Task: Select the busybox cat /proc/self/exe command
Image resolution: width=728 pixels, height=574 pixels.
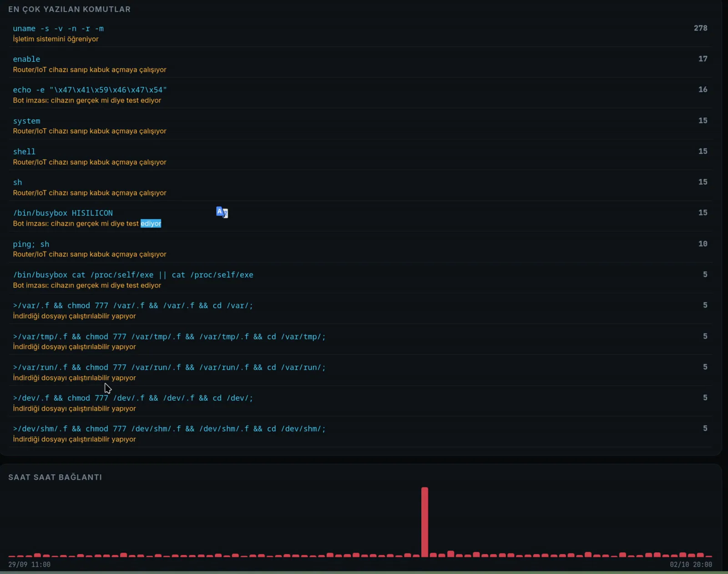Action: click(x=133, y=275)
